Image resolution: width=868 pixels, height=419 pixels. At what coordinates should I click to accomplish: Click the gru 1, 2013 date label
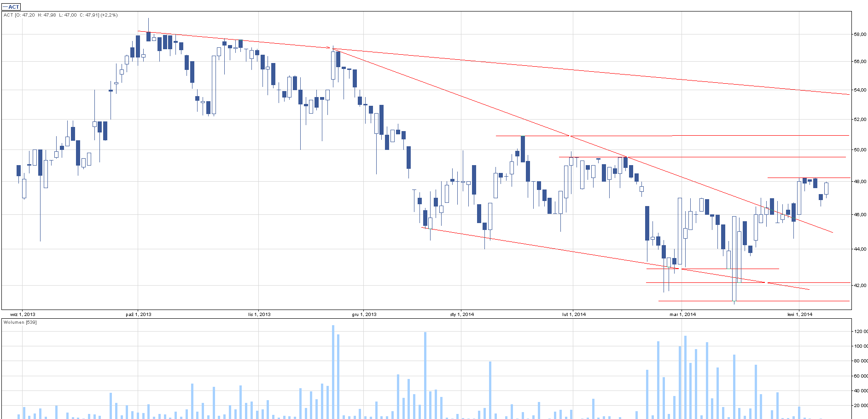364,315
